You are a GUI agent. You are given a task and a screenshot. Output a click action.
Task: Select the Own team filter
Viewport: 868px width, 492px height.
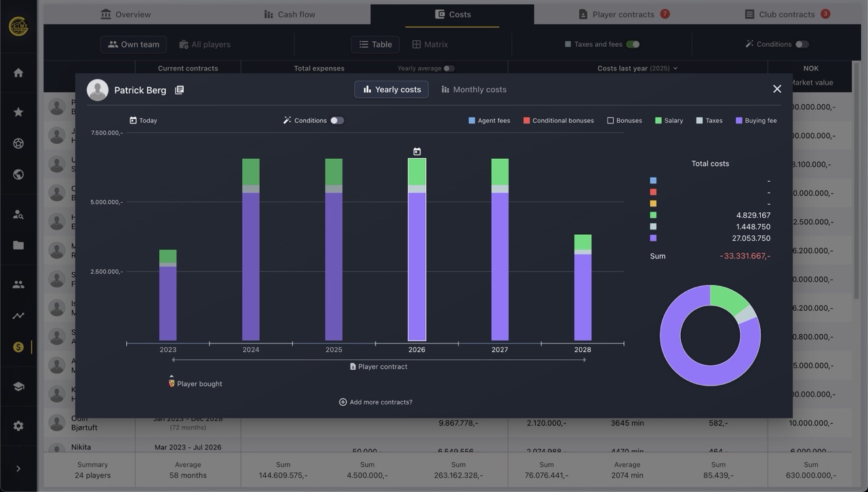[x=133, y=44]
